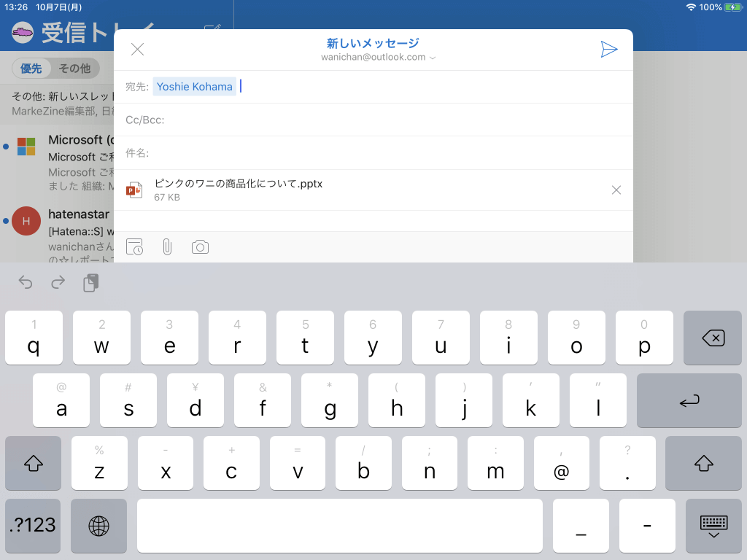Switch to the その他 other inbox tab
The height and width of the screenshot is (560, 747).
click(x=74, y=69)
